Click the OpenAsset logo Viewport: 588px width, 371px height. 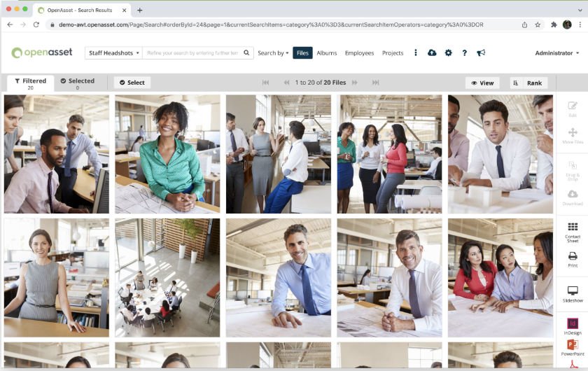(x=41, y=52)
